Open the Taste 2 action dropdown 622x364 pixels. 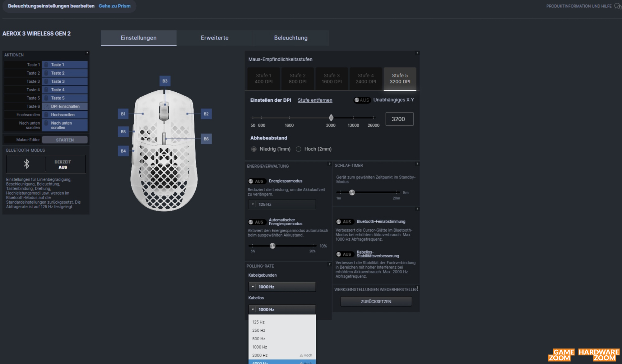tap(65, 73)
